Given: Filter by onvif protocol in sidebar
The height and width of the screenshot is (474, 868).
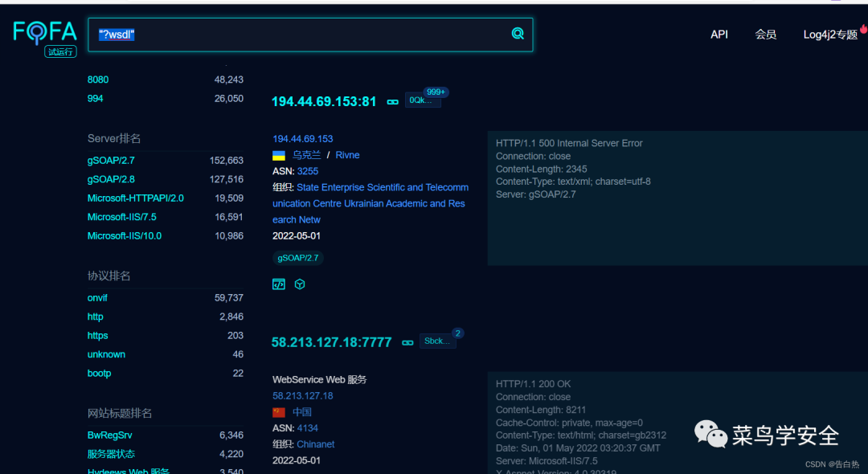Looking at the screenshot, I should coord(97,298).
